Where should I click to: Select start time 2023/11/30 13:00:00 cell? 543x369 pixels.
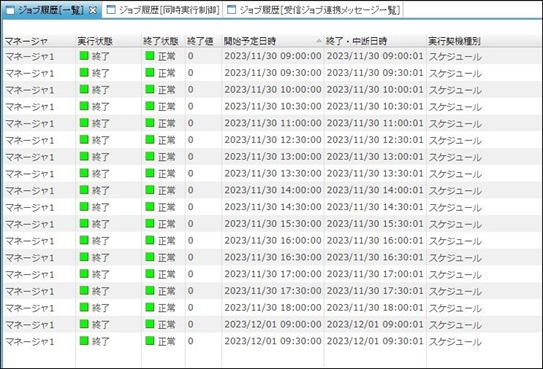pyautogui.click(x=273, y=157)
